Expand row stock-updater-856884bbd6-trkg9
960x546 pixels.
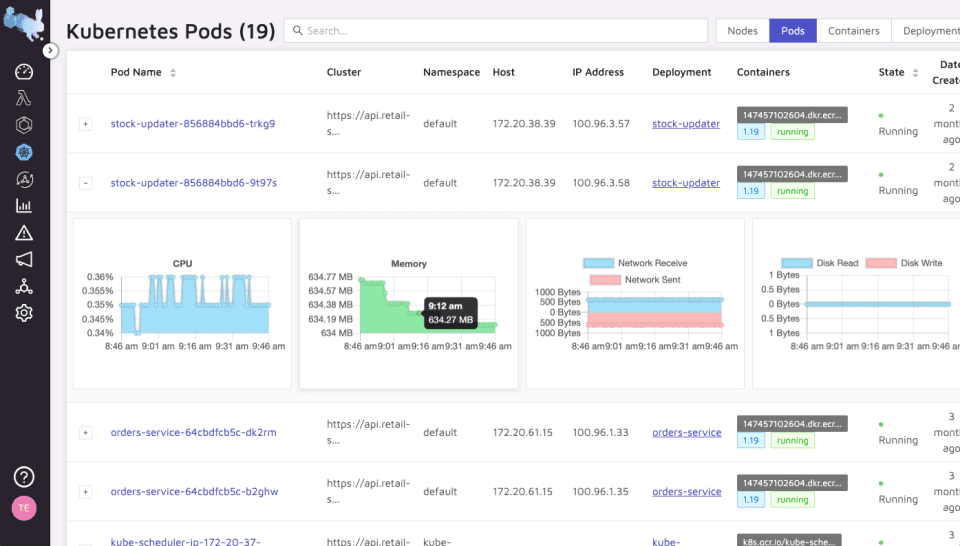[86, 124]
